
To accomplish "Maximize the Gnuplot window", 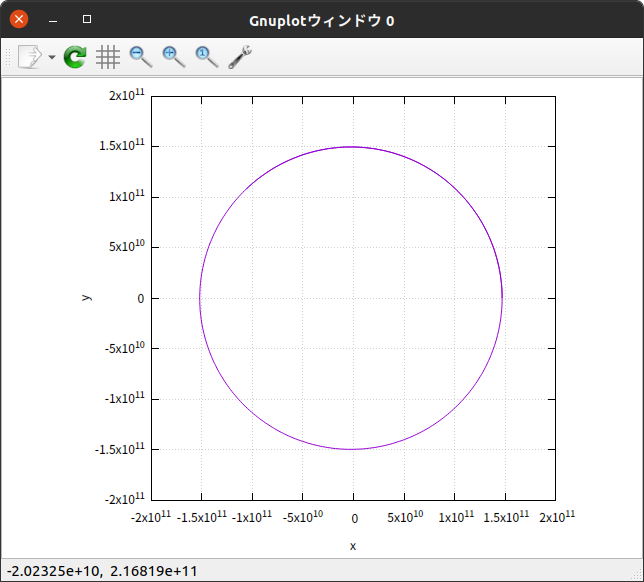I will tap(87, 19).
